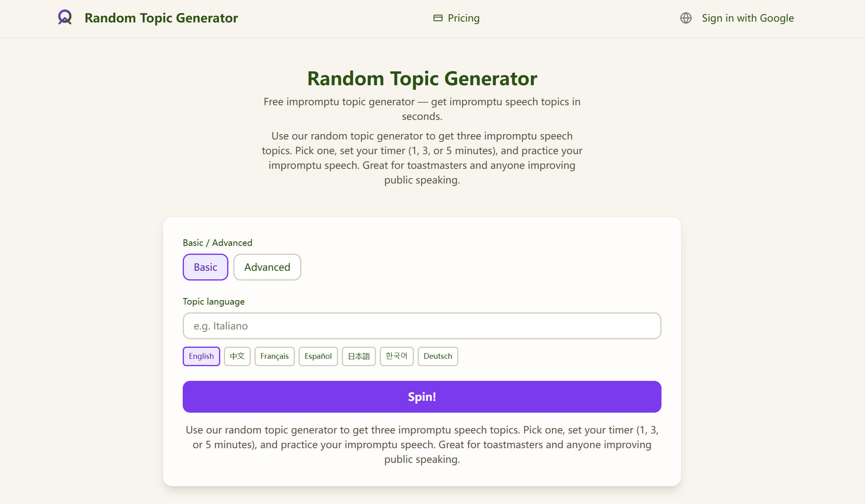Toggle the English language chip

coord(201,356)
